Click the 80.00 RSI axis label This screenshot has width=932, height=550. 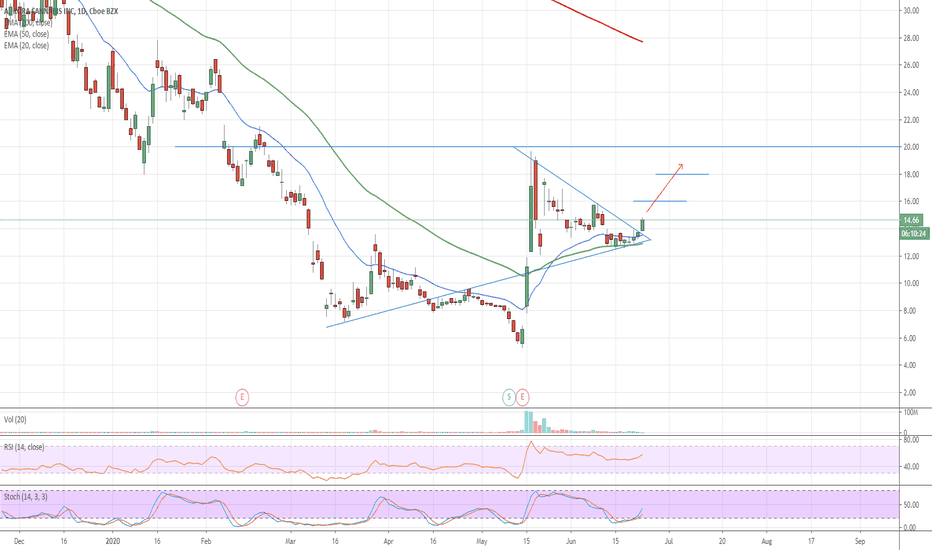tap(911, 440)
